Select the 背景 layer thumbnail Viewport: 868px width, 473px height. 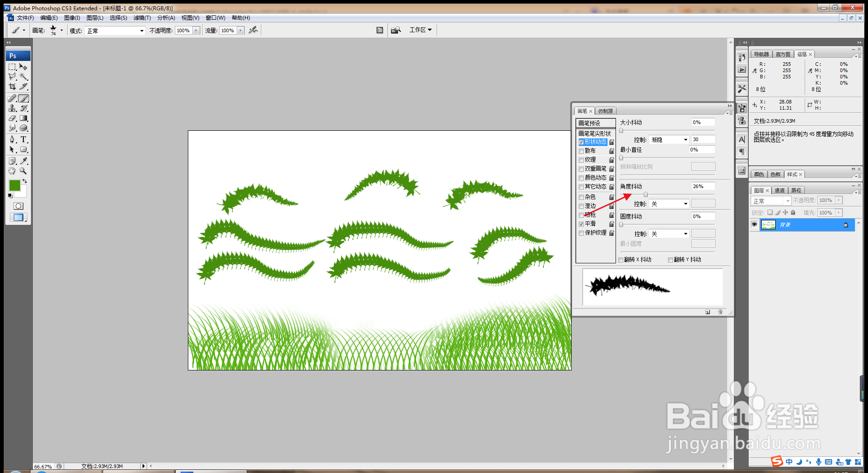pyautogui.click(x=768, y=225)
